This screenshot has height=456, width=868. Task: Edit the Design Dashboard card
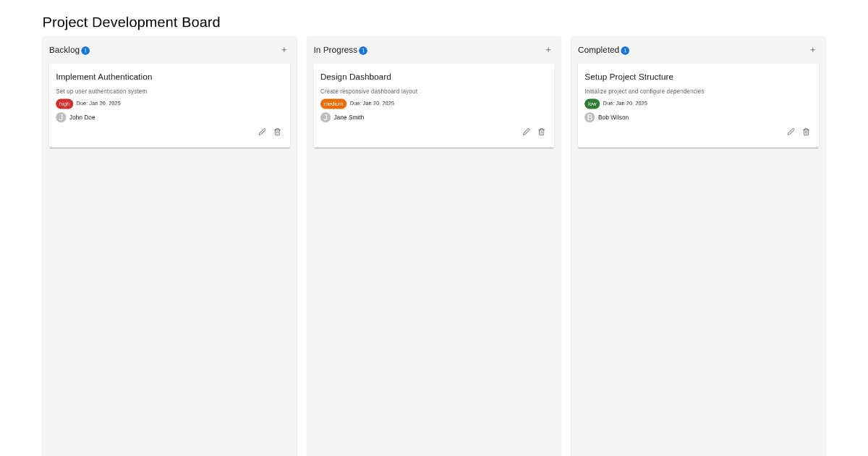(x=526, y=132)
